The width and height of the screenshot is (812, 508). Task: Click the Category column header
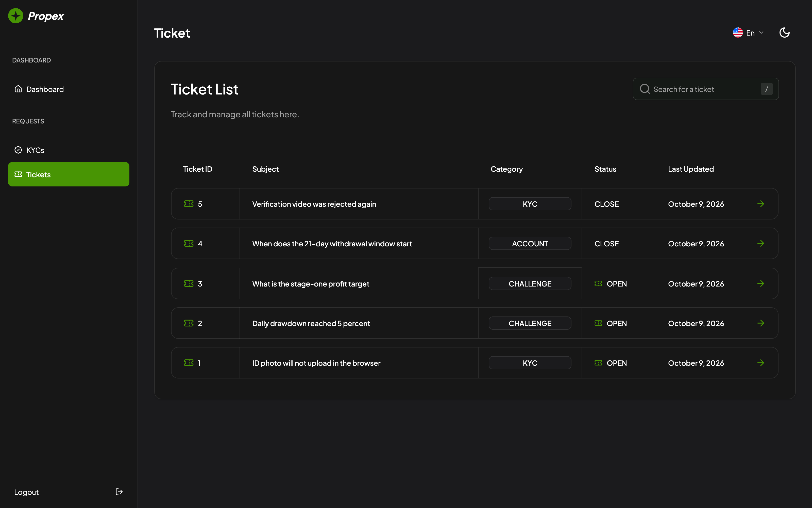pyautogui.click(x=507, y=169)
